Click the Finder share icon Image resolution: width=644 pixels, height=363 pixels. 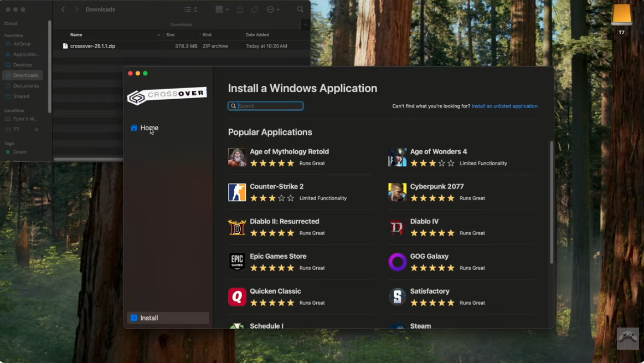tap(240, 9)
